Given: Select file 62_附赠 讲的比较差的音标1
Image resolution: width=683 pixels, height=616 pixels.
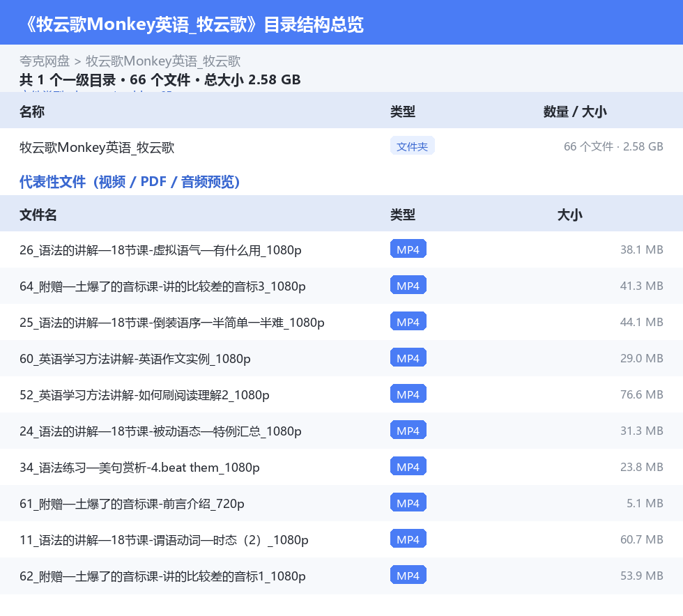Looking at the screenshot, I should tap(162, 576).
